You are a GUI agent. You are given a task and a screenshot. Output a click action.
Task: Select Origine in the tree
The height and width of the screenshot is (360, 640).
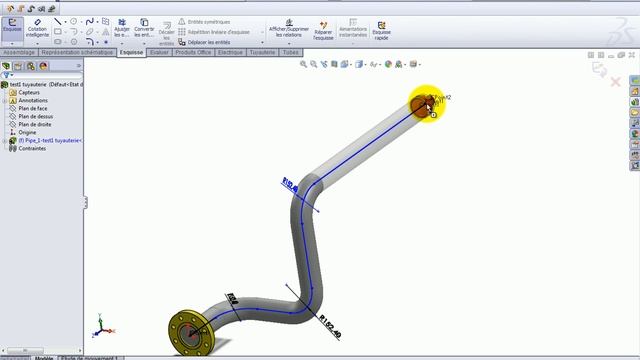tap(27, 132)
